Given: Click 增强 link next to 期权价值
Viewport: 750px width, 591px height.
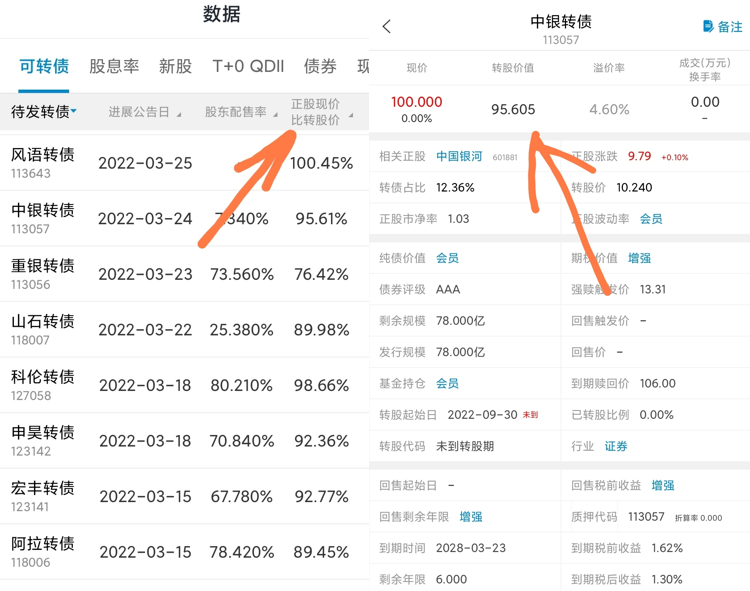Looking at the screenshot, I should click(640, 258).
